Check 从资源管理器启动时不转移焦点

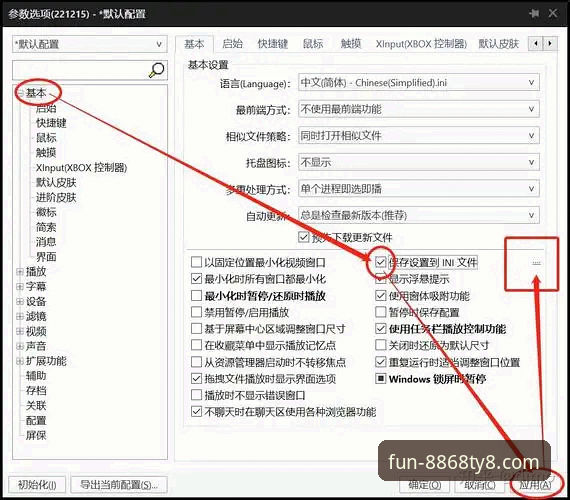pyautogui.click(x=196, y=362)
